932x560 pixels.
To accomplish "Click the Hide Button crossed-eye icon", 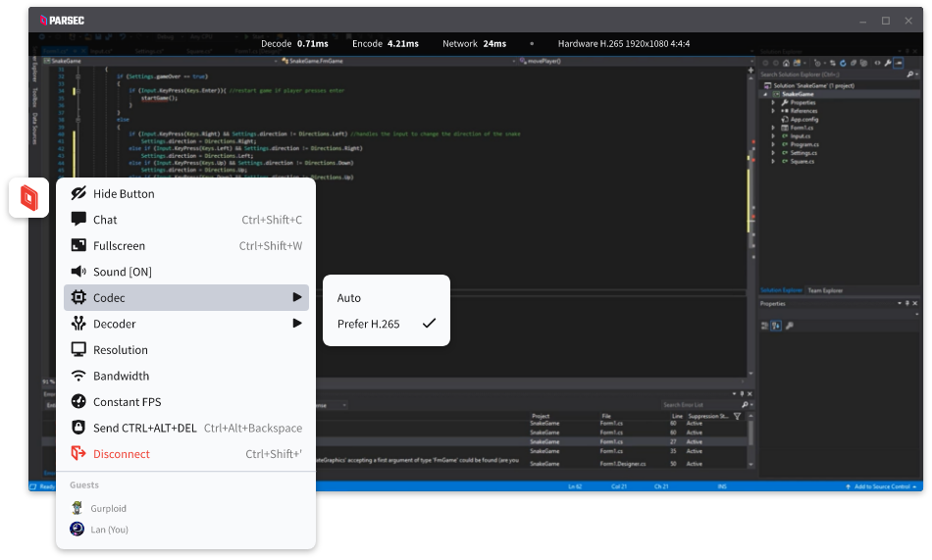I will (x=78, y=193).
